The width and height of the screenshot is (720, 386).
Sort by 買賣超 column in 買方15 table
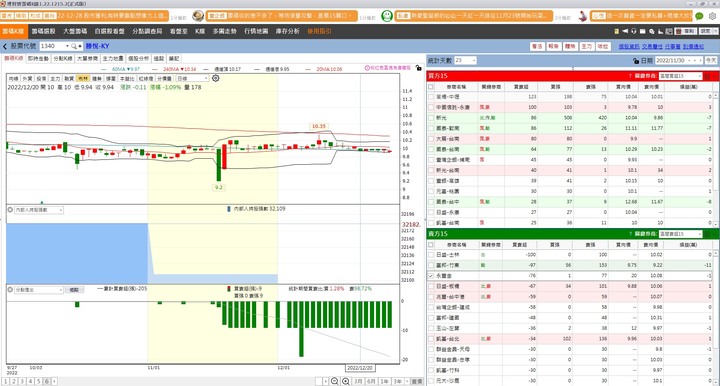point(521,86)
